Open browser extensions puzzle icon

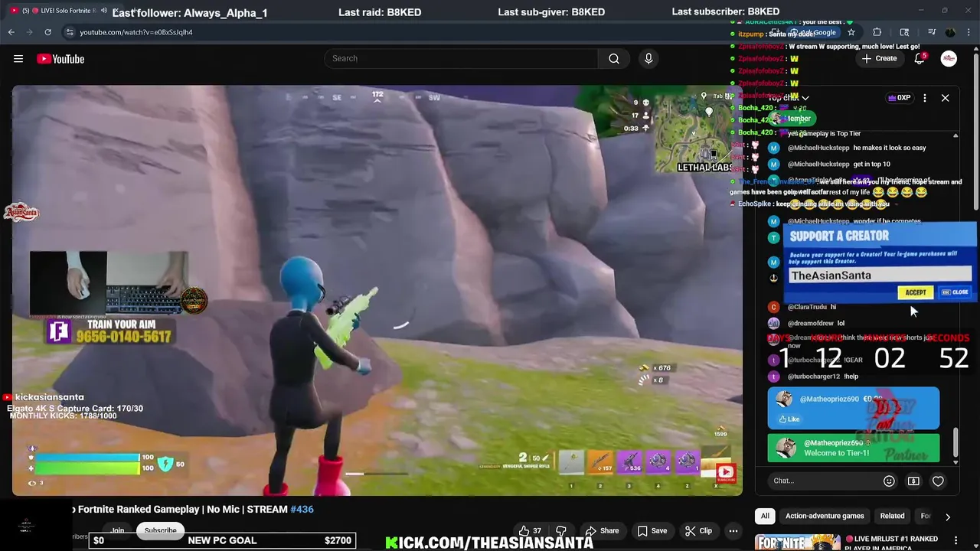click(x=877, y=32)
